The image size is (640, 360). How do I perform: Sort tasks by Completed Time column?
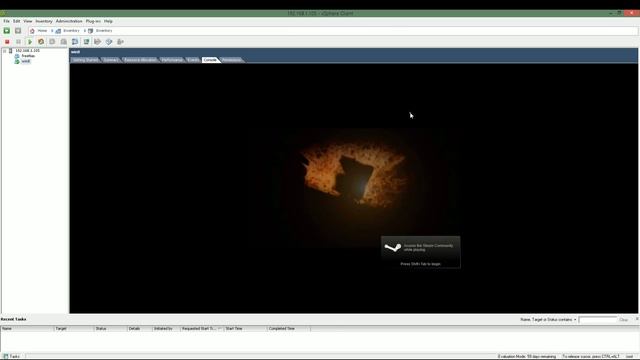click(x=289, y=329)
